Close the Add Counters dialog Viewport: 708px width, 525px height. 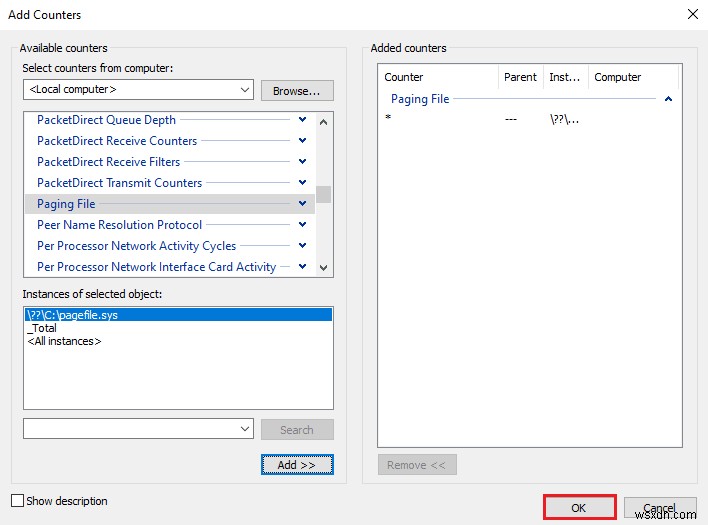click(x=693, y=14)
